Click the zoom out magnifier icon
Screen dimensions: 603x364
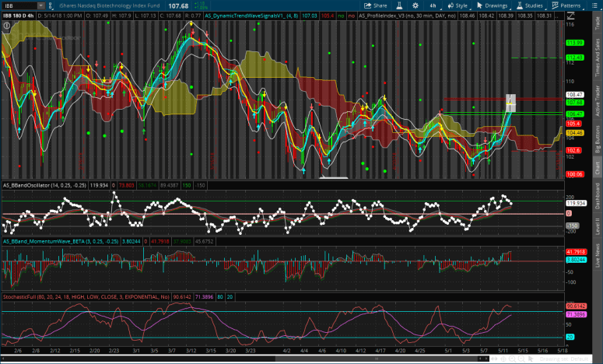click(x=521, y=359)
